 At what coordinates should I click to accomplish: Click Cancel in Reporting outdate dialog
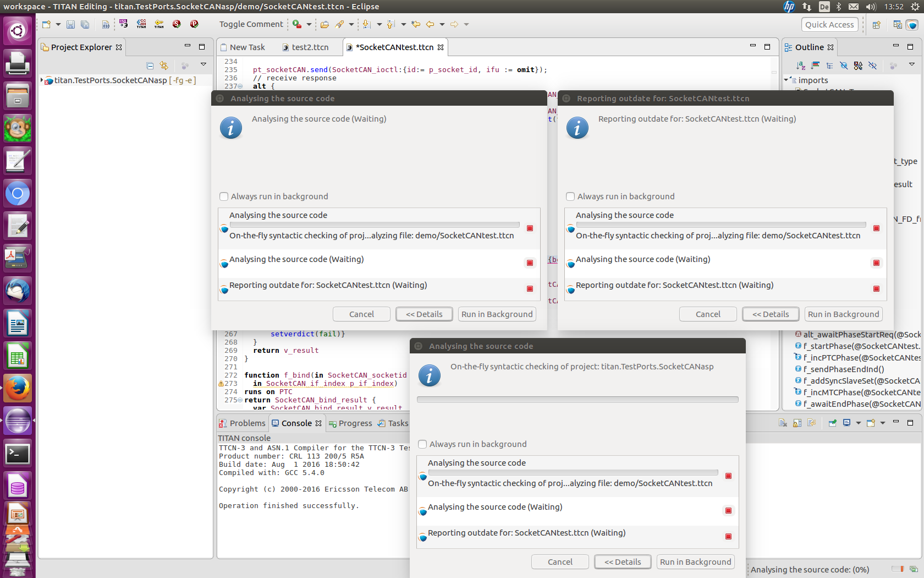[x=708, y=314]
